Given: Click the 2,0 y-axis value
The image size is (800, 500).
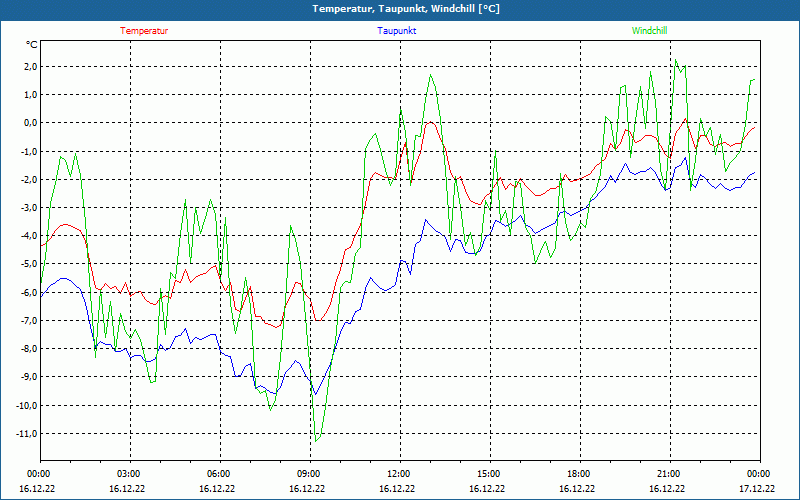Looking at the screenshot, I should [x=30, y=66].
